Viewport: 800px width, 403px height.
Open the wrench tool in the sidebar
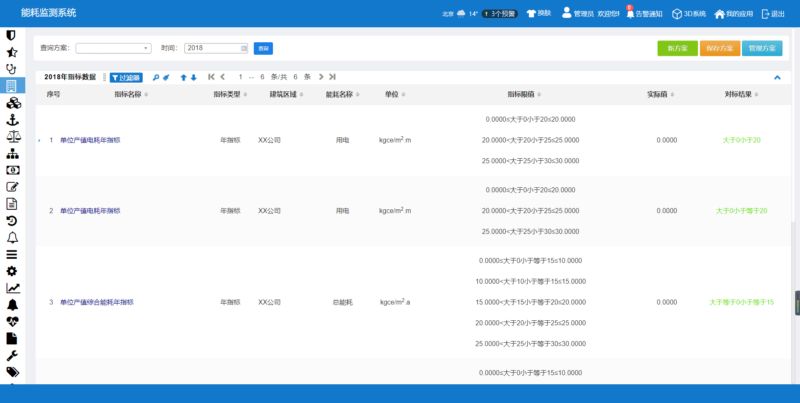click(x=12, y=355)
